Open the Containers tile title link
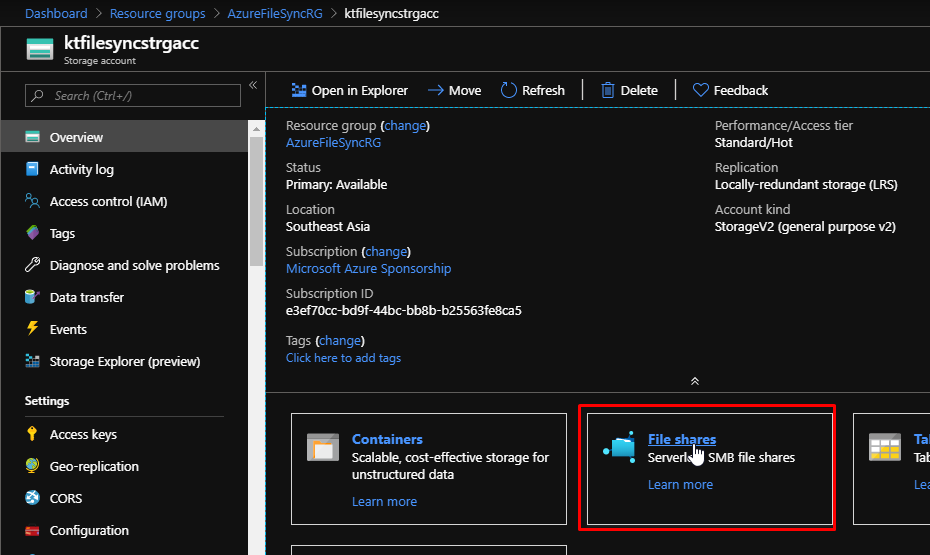 click(x=387, y=439)
